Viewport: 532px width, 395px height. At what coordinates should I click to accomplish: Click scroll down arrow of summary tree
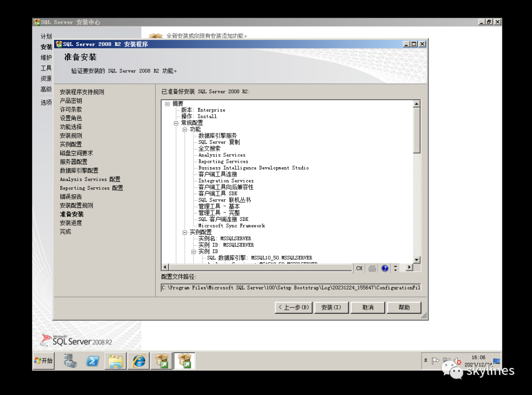pyautogui.click(x=417, y=260)
